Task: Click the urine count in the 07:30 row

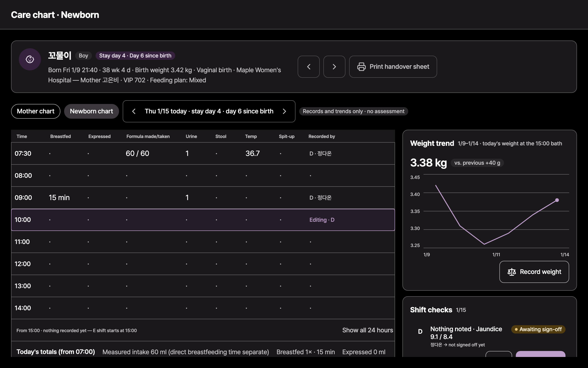Action: coord(187,153)
